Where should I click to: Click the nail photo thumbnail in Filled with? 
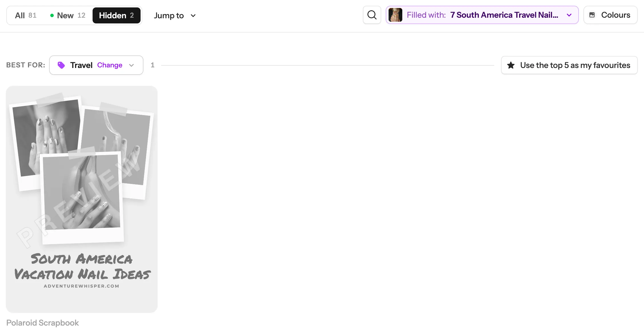395,15
